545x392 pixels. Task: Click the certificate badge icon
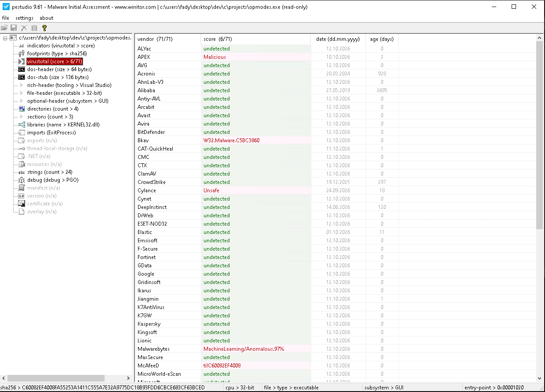point(22,204)
